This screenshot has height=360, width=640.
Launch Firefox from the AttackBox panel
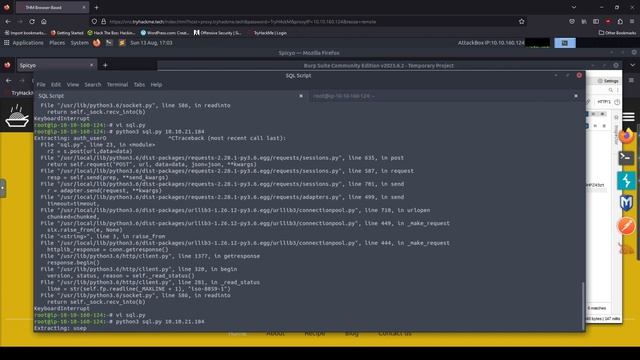[96, 43]
